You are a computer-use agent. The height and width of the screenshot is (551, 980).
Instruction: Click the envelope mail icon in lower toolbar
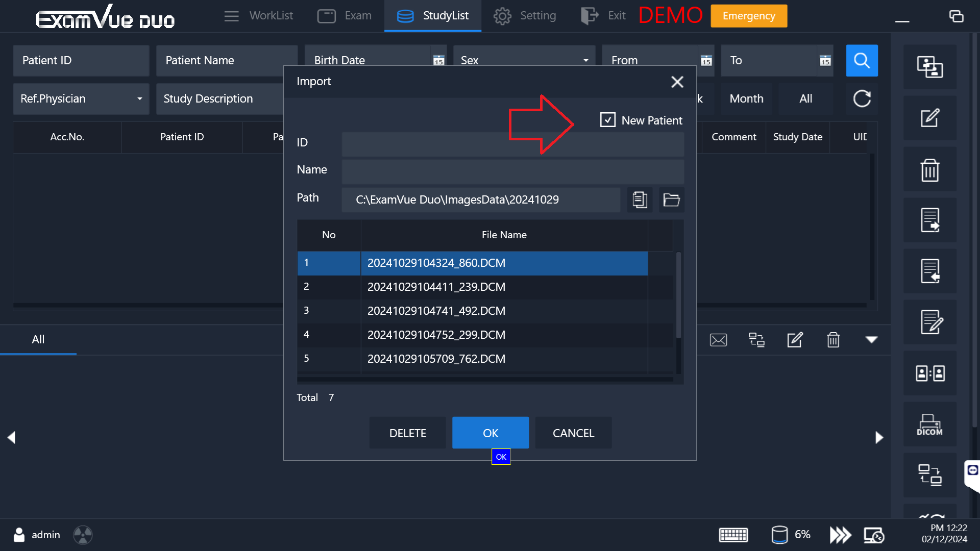click(718, 340)
